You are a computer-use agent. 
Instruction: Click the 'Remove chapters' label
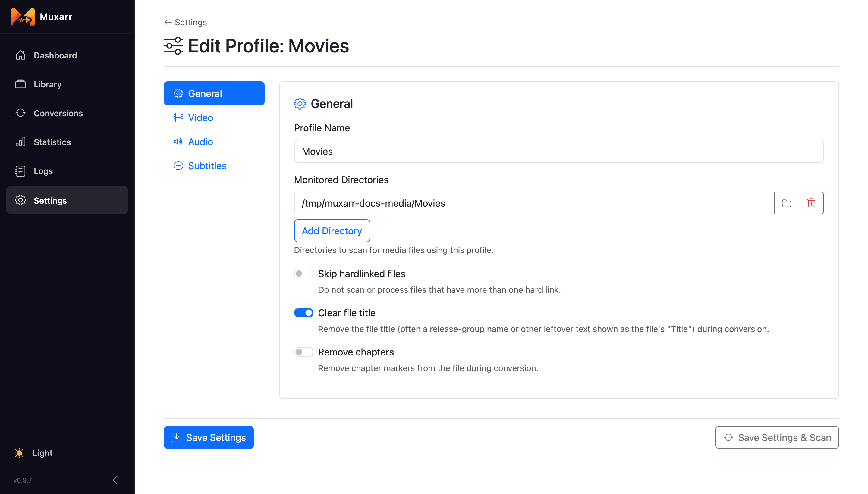(356, 352)
